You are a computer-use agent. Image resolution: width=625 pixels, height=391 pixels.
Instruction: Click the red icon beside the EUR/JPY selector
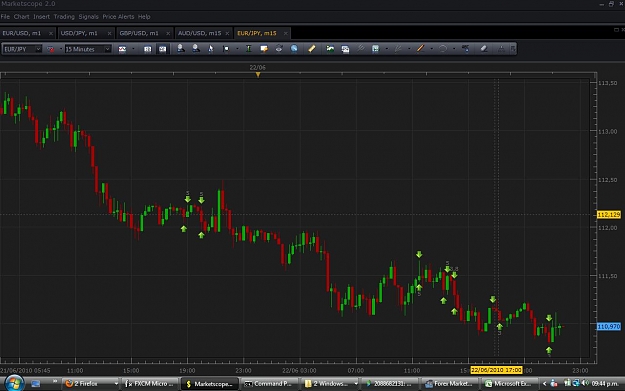pyautogui.click(x=50, y=49)
